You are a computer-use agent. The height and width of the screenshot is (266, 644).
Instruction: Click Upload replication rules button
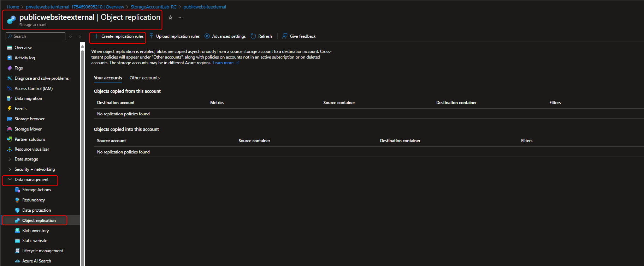click(174, 36)
